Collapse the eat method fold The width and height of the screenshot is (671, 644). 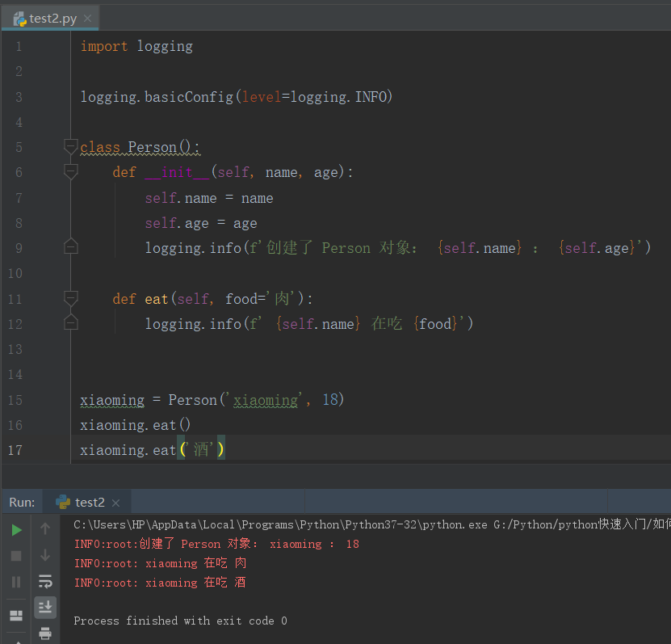(70, 298)
